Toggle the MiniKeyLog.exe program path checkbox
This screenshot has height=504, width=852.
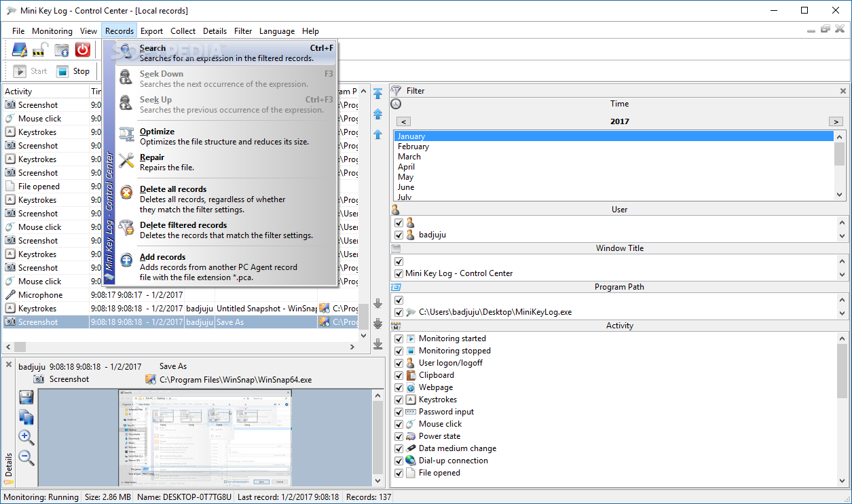(x=399, y=313)
